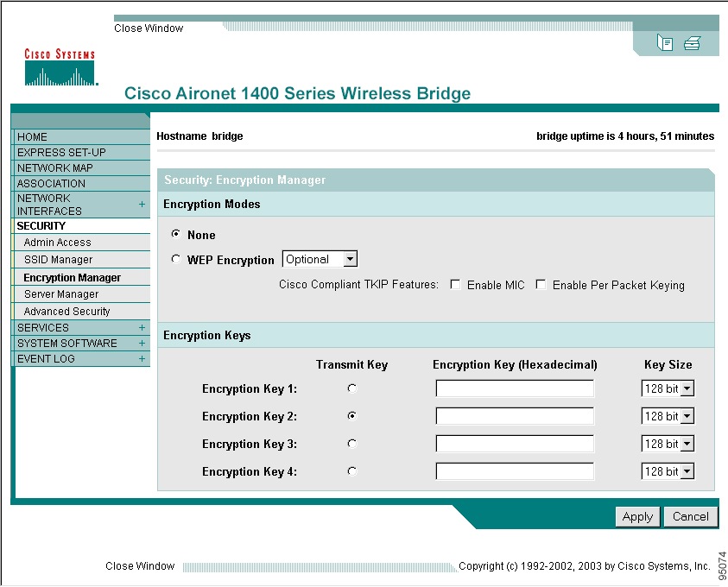Focus Encryption Key 3 hex field
This screenshot has width=728, height=587.
tap(515, 444)
